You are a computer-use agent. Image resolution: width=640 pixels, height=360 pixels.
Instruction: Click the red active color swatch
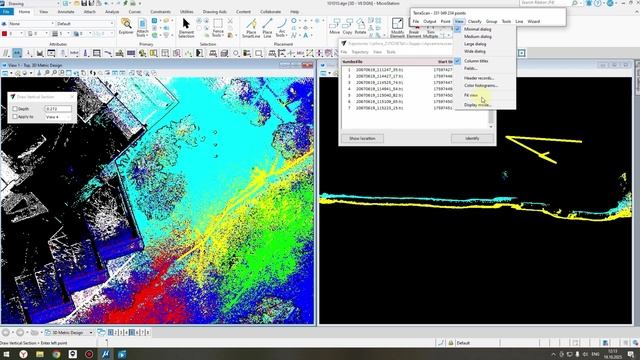(x=4, y=33)
